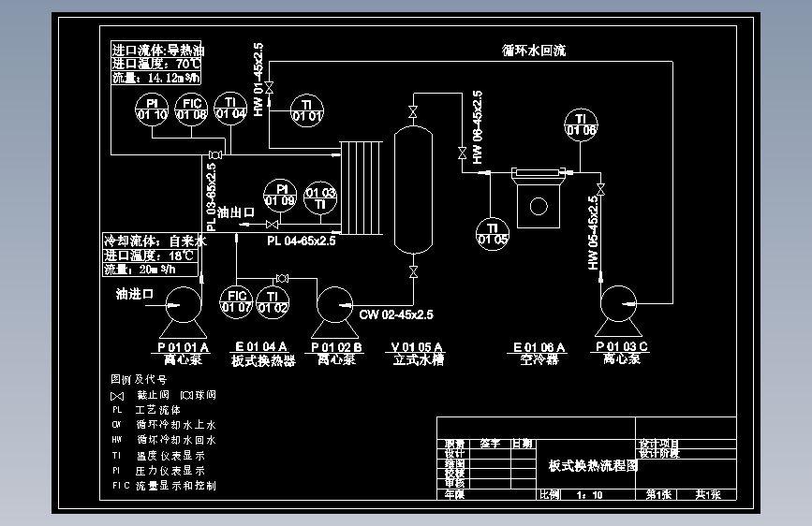The width and height of the screenshot is (812, 526).
Task: Click the TI 0102 temperature bubble
Action: click(x=273, y=302)
